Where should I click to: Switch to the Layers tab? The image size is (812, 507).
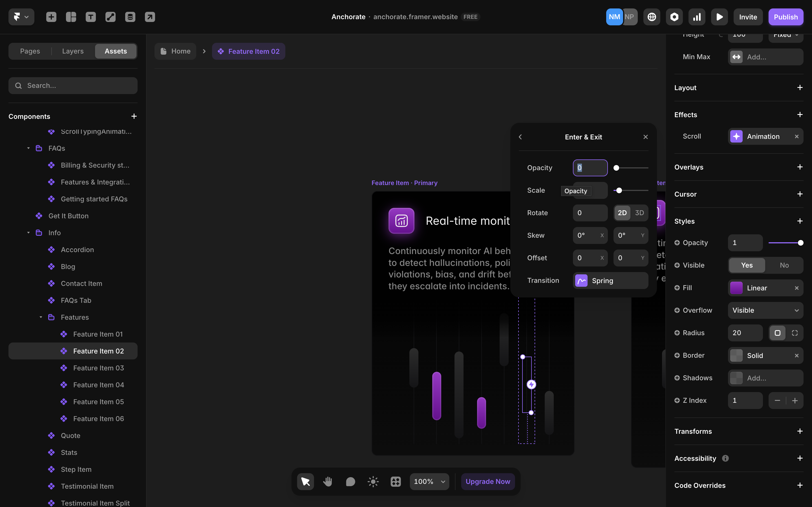pos(73,51)
